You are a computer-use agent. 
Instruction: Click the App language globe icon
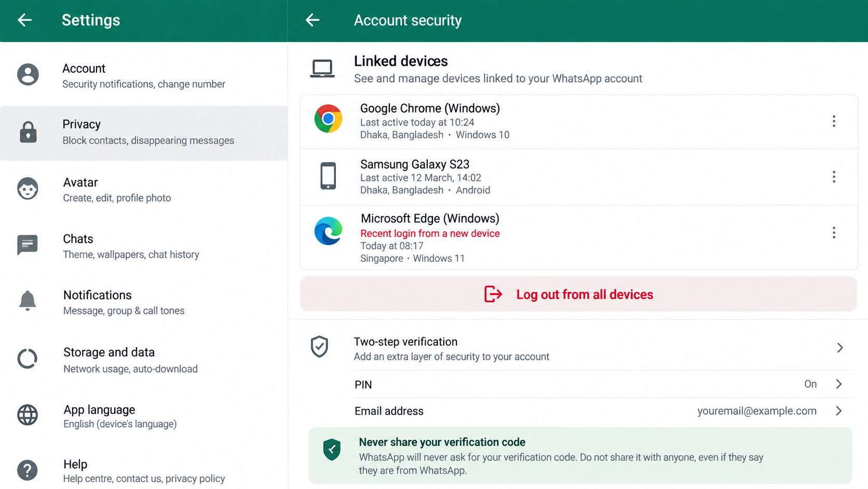click(28, 415)
